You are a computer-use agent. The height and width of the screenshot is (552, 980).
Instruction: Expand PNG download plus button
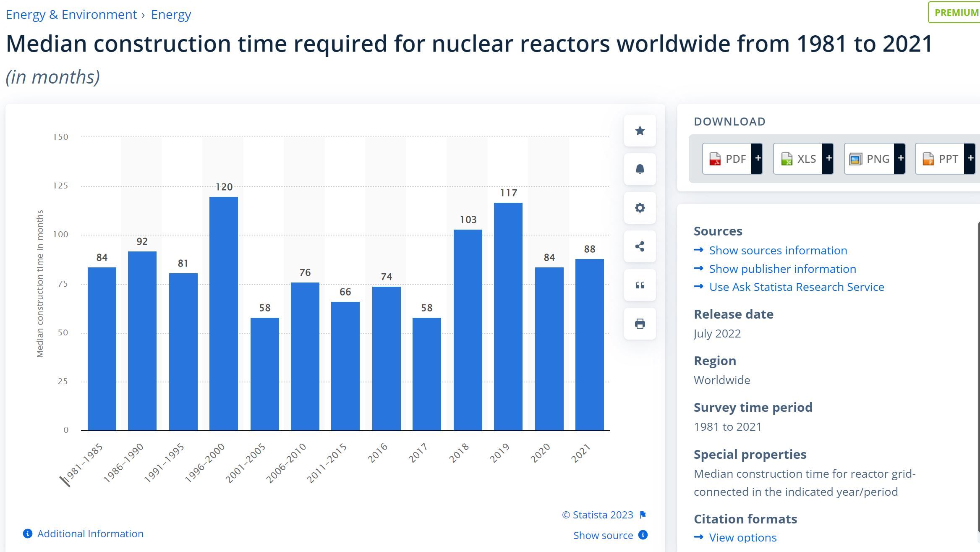(900, 158)
